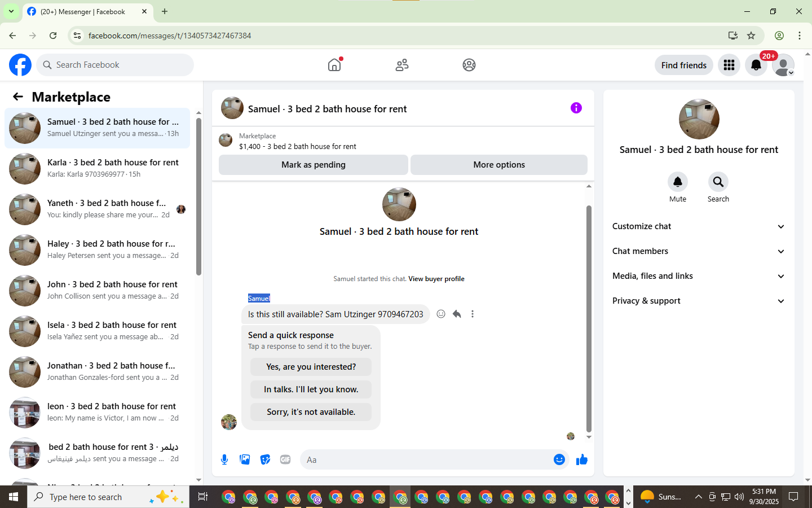View site information icon in address bar
Viewport: 812px width, 508px height.
click(77, 36)
